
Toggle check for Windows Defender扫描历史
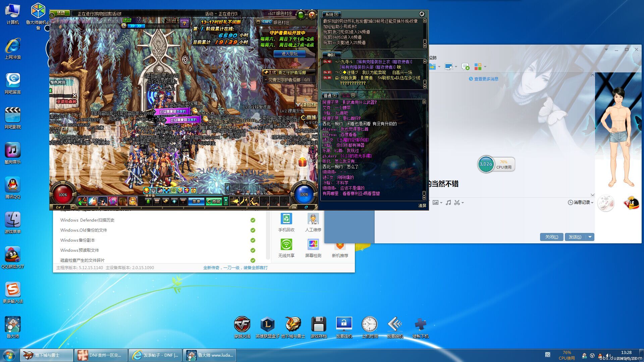[x=253, y=220]
